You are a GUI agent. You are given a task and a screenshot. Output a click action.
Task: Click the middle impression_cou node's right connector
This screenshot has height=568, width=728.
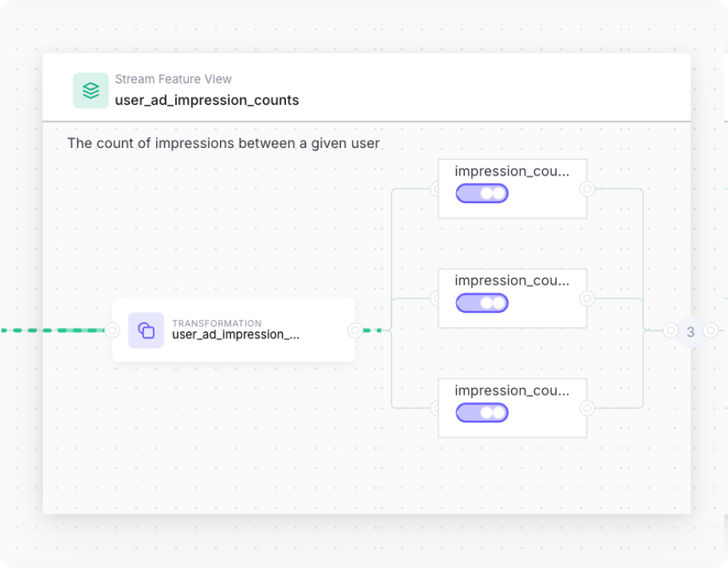coord(588,298)
